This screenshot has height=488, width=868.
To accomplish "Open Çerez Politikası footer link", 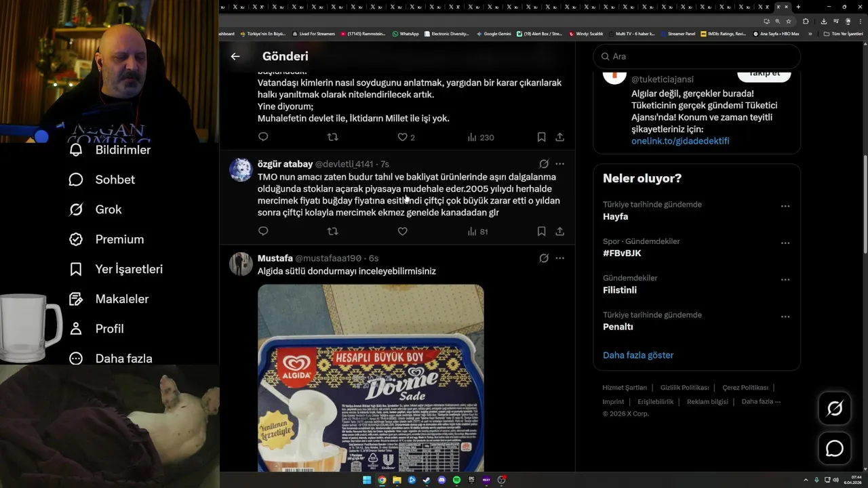I will click(745, 388).
